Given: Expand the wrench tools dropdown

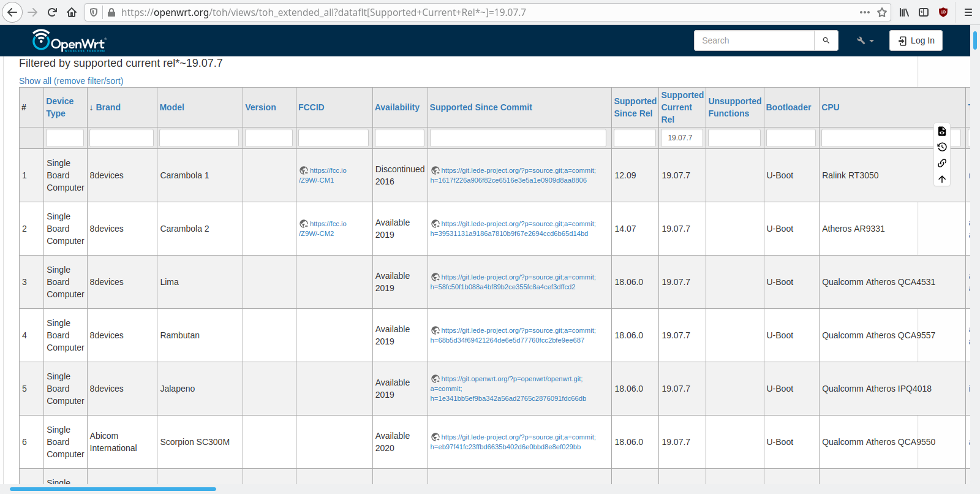Looking at the screenshot, I should [x=865, y=40].
